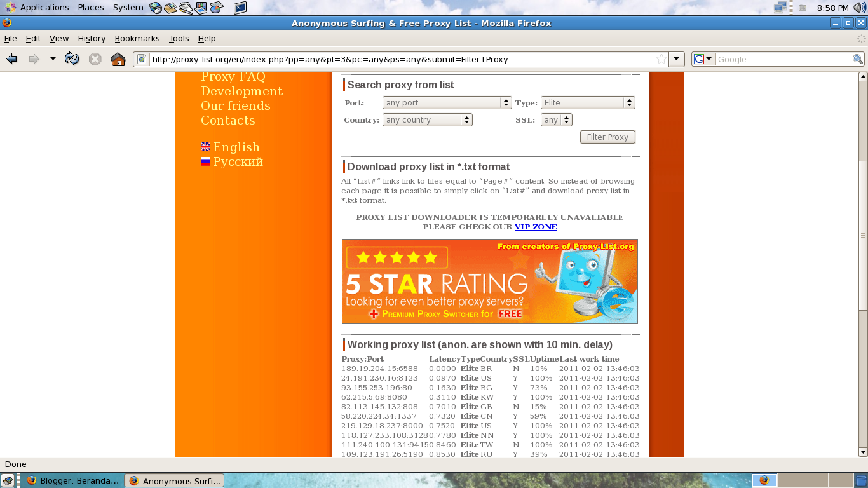Click the page scrollbar down arrow
This screenshot has width=868, height=488.
[x=863, y=452]
